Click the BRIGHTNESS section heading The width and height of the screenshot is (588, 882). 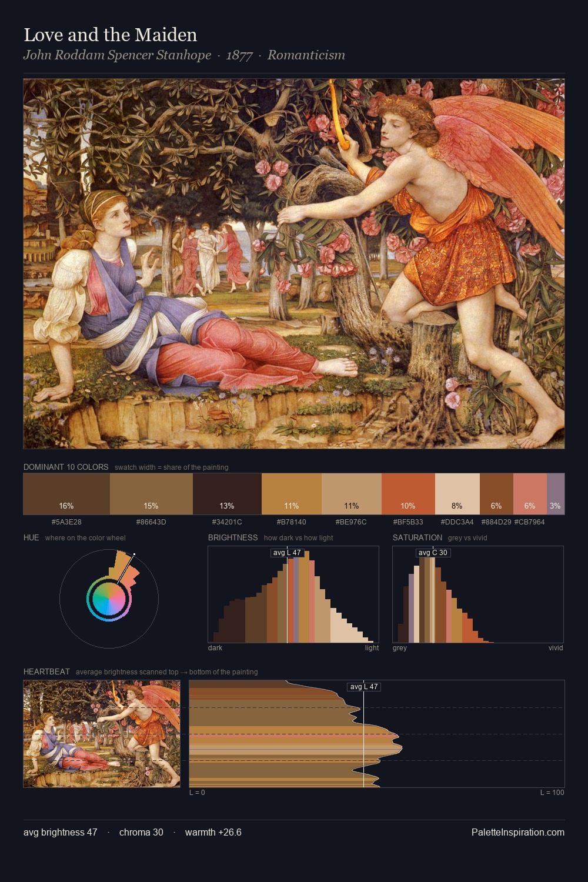[233, 537]
